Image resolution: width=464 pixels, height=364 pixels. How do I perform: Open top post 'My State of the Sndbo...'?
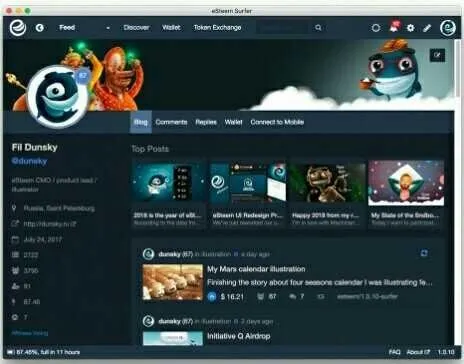click(x=406, y=195)
